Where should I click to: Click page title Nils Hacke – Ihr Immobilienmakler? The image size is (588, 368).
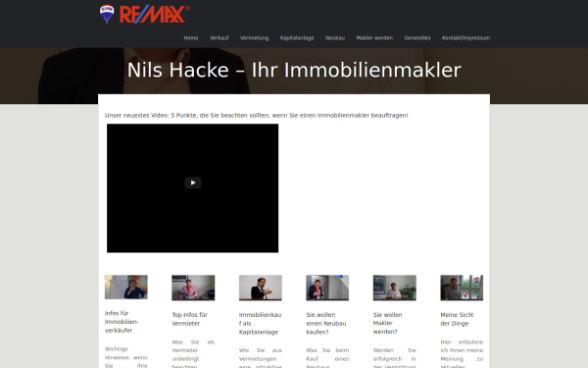coord(294,71)
